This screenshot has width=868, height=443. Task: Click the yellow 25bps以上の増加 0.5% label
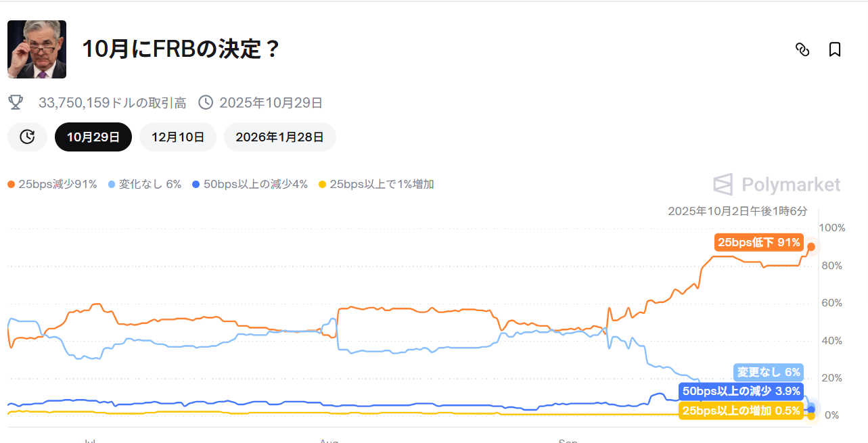(741, 410)
